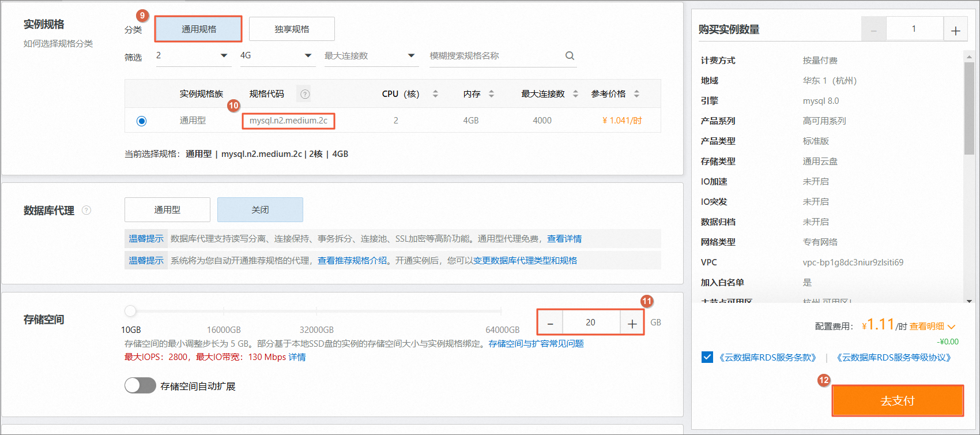Screen dimensions: 980x435
Task: Click the storage size value field showing 20
Action: (591, 323)
